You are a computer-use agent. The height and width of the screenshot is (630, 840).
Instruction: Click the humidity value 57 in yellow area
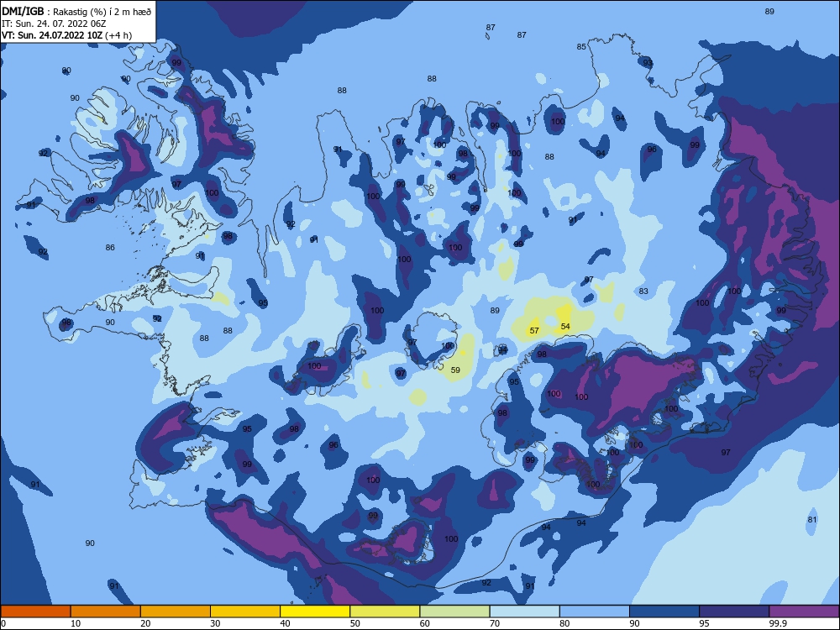point(534,330)
